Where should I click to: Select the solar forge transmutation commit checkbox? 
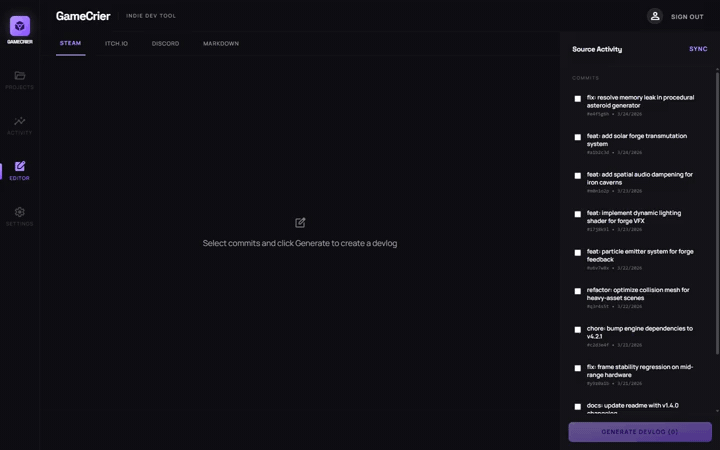point(578,138)
